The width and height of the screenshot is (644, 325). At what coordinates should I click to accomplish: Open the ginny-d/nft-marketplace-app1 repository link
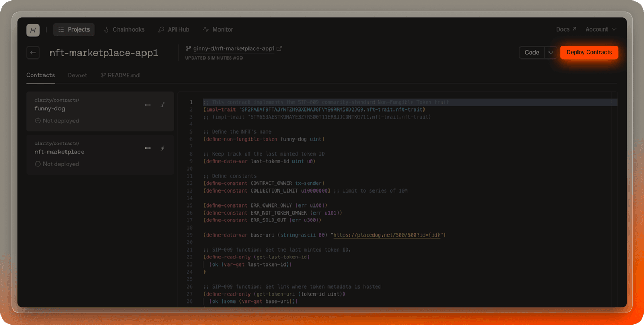[x=233, y=49]
